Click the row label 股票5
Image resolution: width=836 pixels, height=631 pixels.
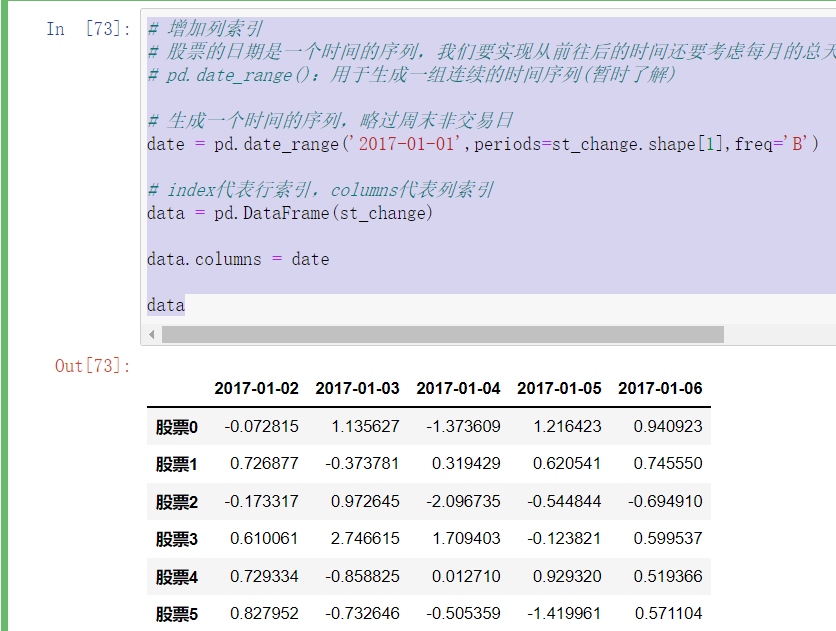tap(176, 614)
